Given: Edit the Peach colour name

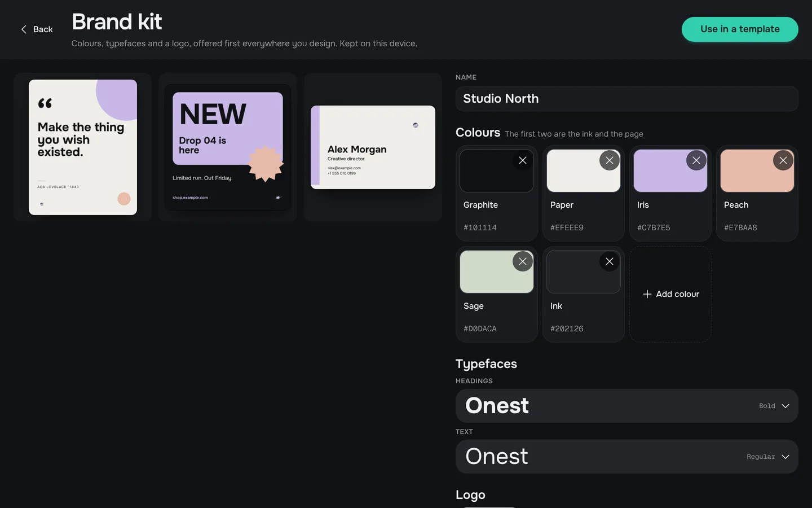Looking at the screenshot, I should (x=757, y=205).
